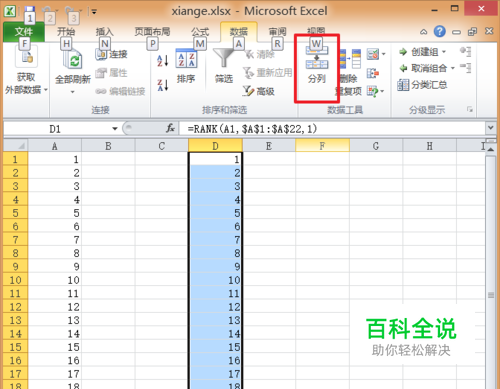
Task: Select row 10 header
Action: pyautogui.click(x=15, y=280)
